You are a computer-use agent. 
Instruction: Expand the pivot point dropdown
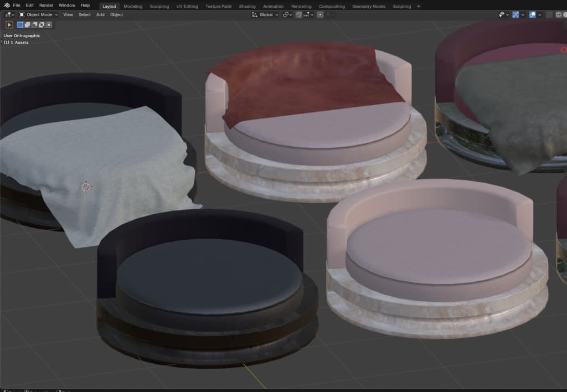(x=287, y=15)
